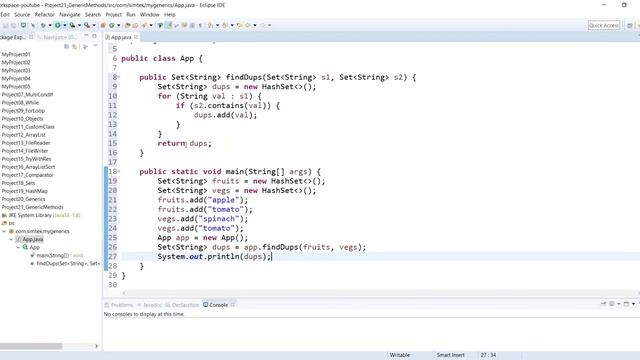This screenshot has width=640, height=360.
Task: Open the Source menu
Action: pos(22,14)
